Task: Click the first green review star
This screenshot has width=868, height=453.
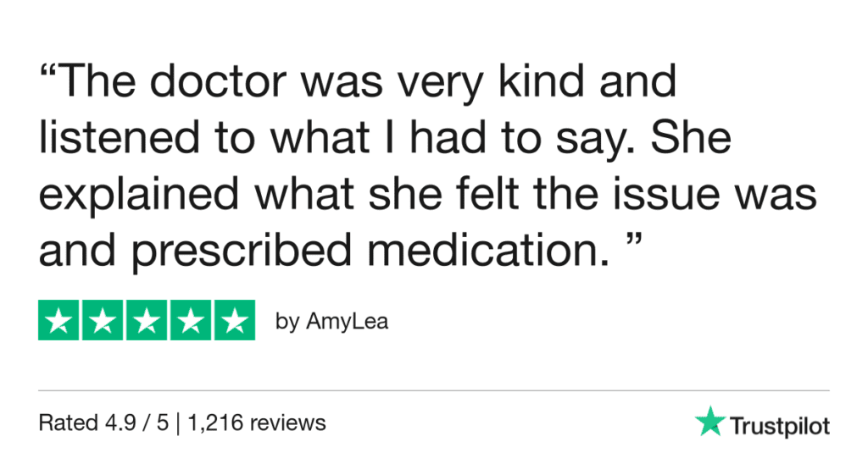Action: [58, 321]
